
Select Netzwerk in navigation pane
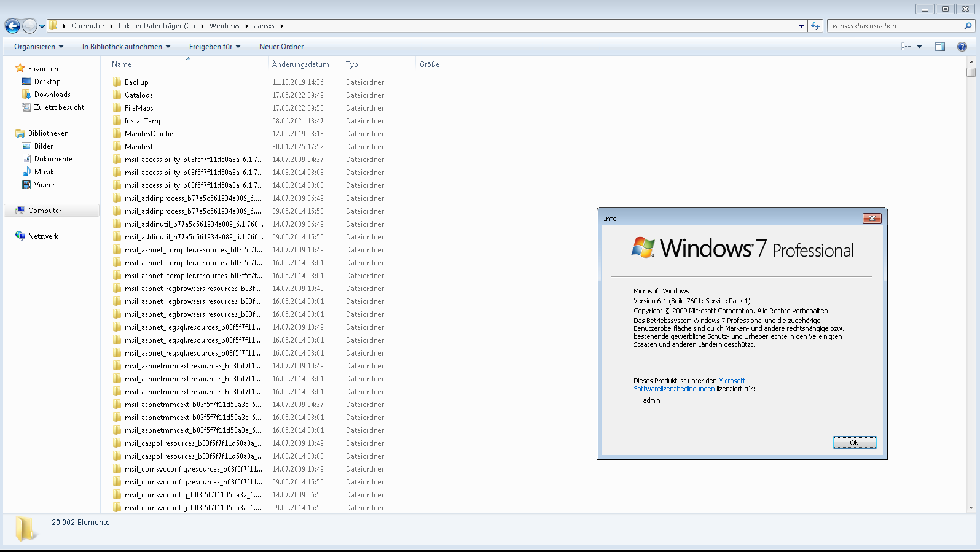click(43, 236)
